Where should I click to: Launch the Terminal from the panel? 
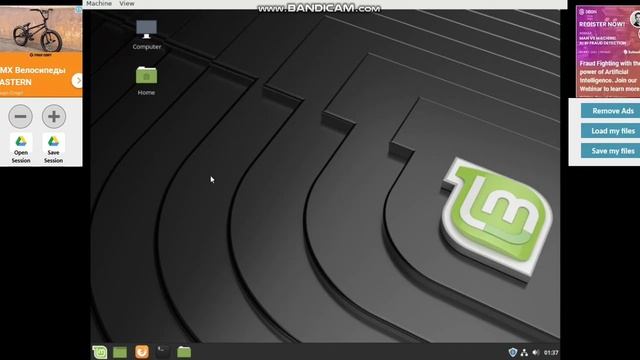(163, 352)
